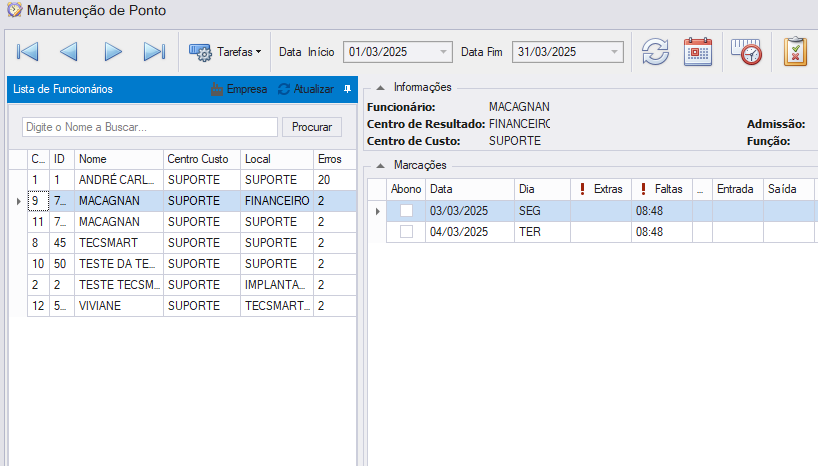
Task: Click the TER day cell
Action: pos(542,232)
